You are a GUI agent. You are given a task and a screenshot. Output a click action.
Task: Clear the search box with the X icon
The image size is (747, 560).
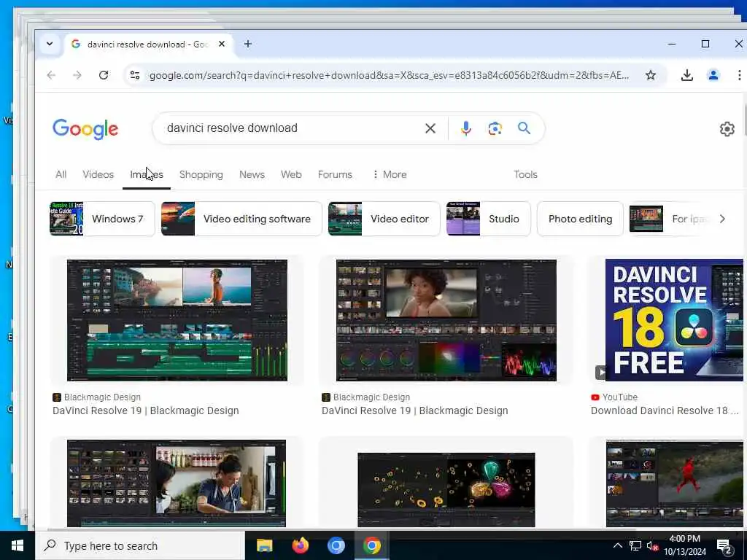coord(430,128)
